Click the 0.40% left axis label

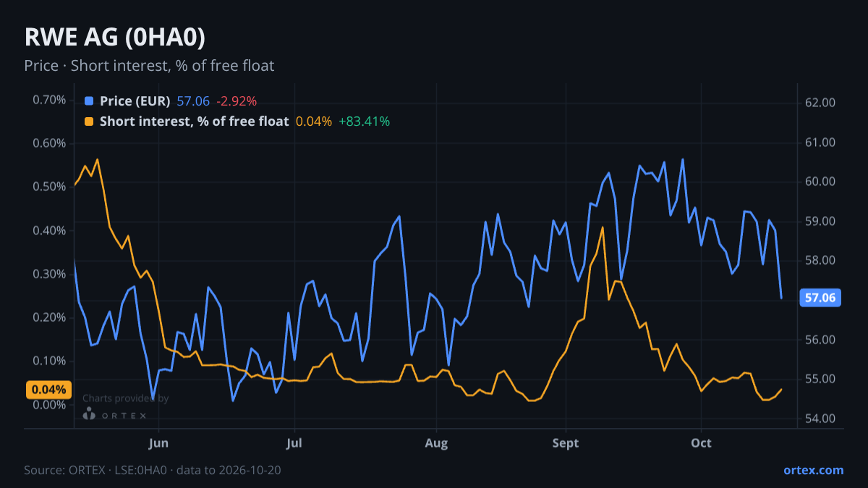(x=49, y=231)
